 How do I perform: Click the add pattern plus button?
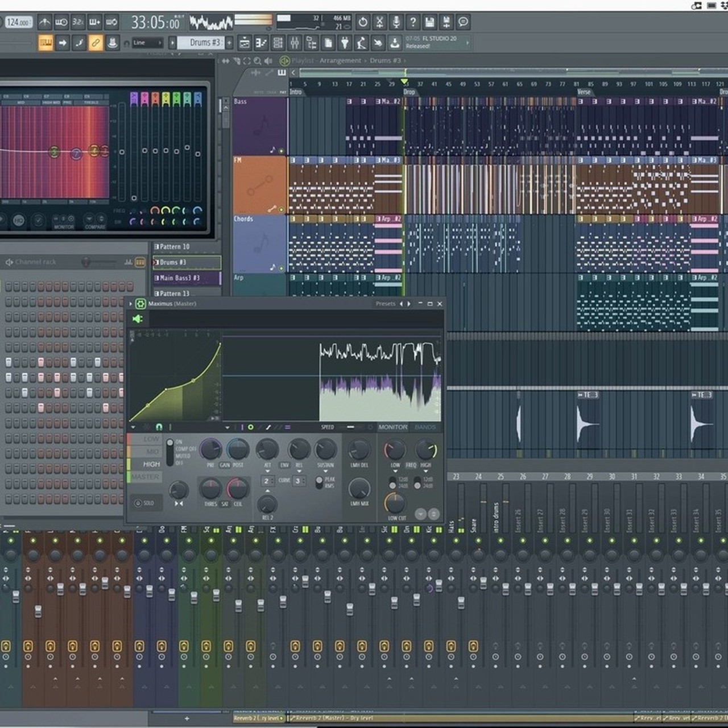187,719
